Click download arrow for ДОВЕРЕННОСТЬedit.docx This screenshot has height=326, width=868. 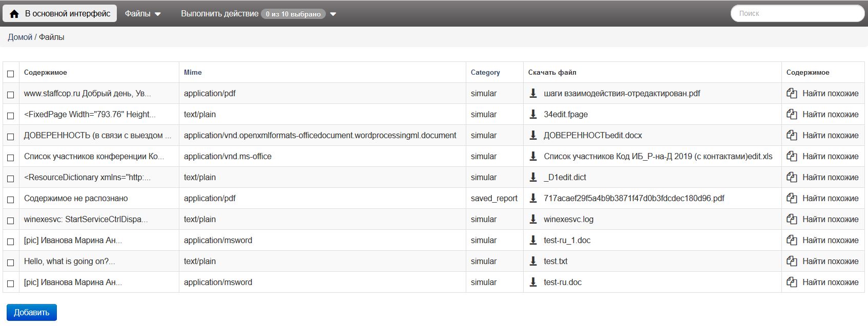[x=533, y=135]
